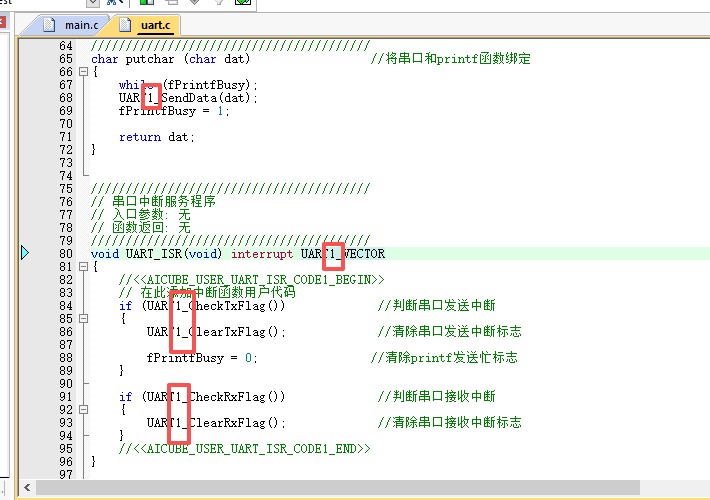Click the comment "// 函数返回: 无"
Image resolution: width=710 pixels, height=500 pixels.
pyautogui.click(x=140, y=228)
